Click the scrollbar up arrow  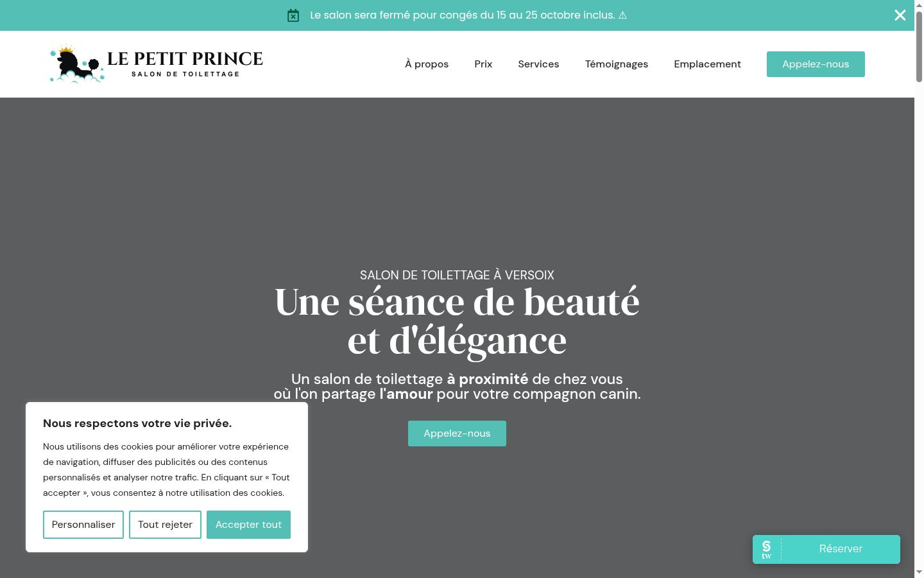[919, 5]
